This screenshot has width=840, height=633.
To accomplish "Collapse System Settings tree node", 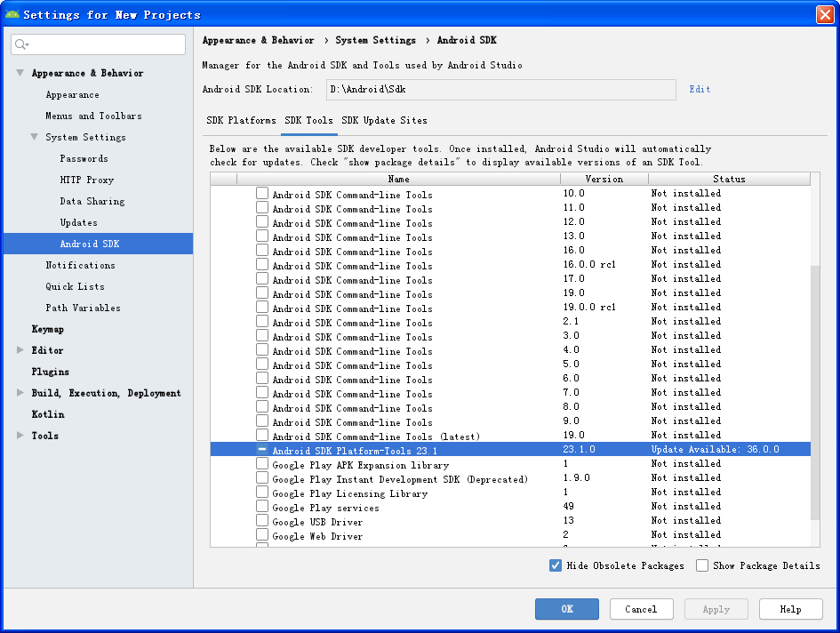I will coord(35,137).
